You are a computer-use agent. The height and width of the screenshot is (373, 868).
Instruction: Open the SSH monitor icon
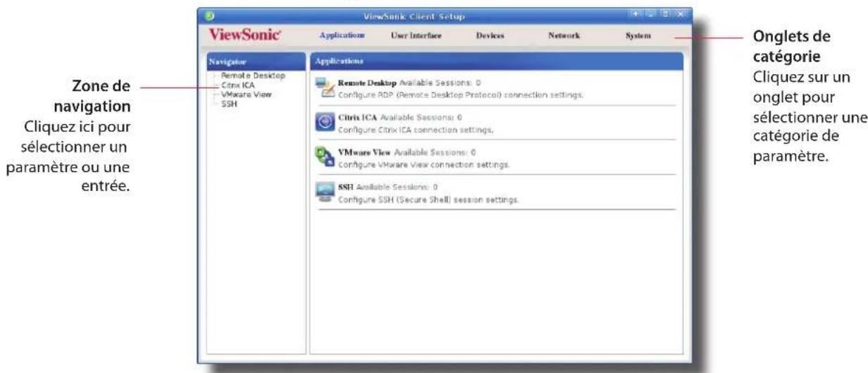coord(325,193)
